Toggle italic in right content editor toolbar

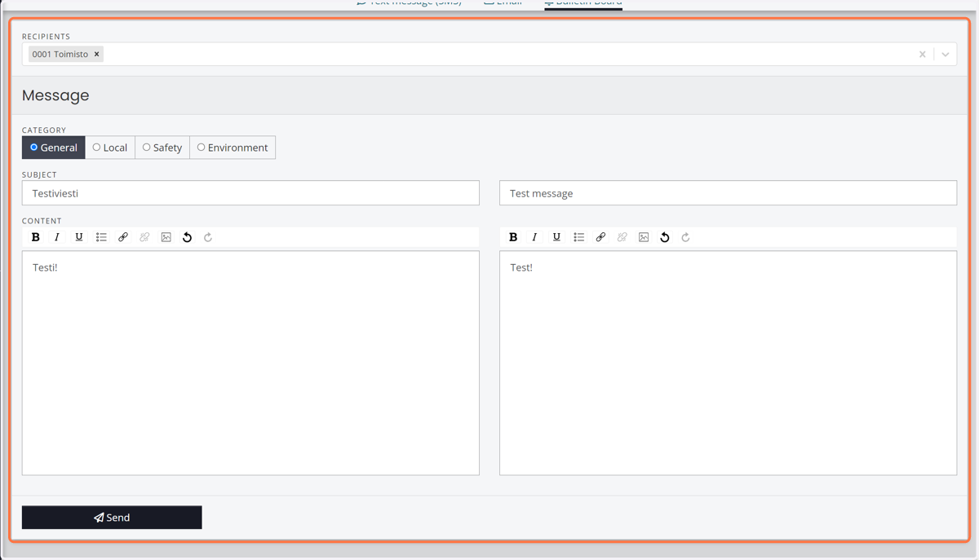(534, 237)
